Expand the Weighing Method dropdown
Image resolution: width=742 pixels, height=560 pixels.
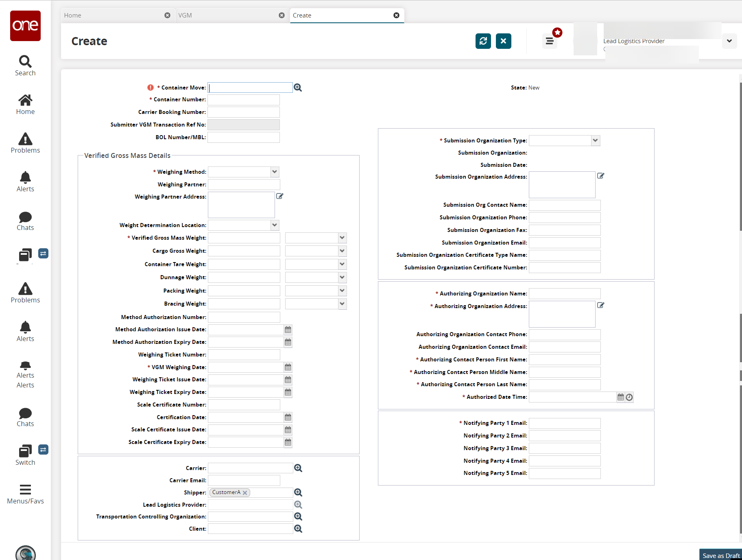click(x=275, y=172)
